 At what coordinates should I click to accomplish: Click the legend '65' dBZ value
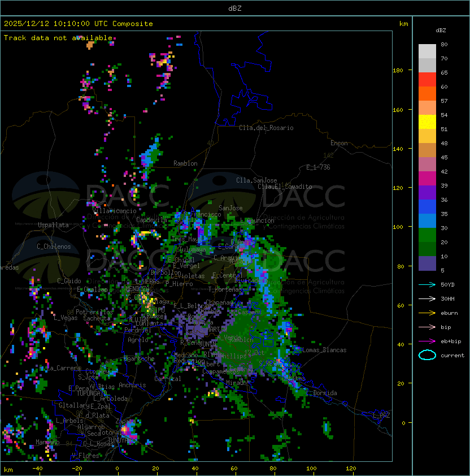[444, 72]
